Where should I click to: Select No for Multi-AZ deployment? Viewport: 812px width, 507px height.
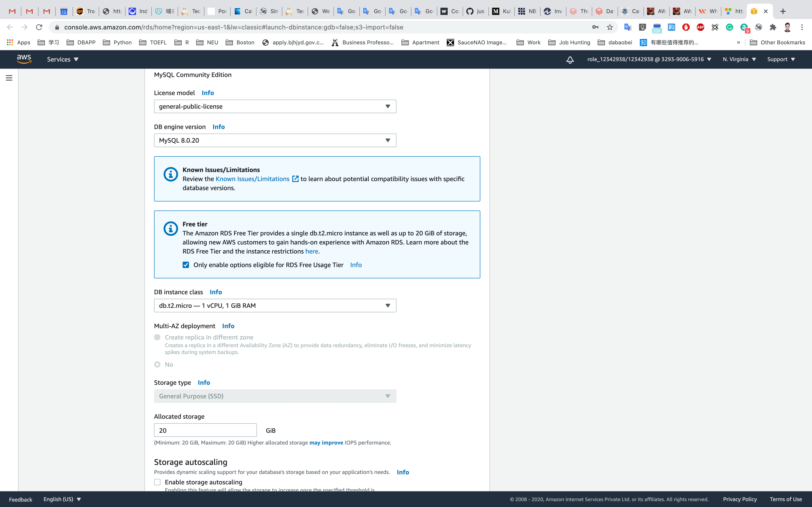point(157,364)
